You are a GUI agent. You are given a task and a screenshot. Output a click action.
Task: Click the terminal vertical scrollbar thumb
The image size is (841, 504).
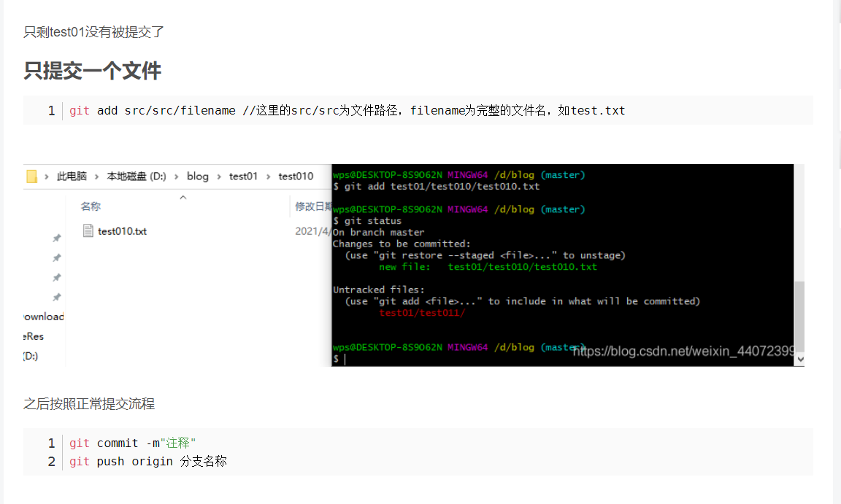pos(799,316)
